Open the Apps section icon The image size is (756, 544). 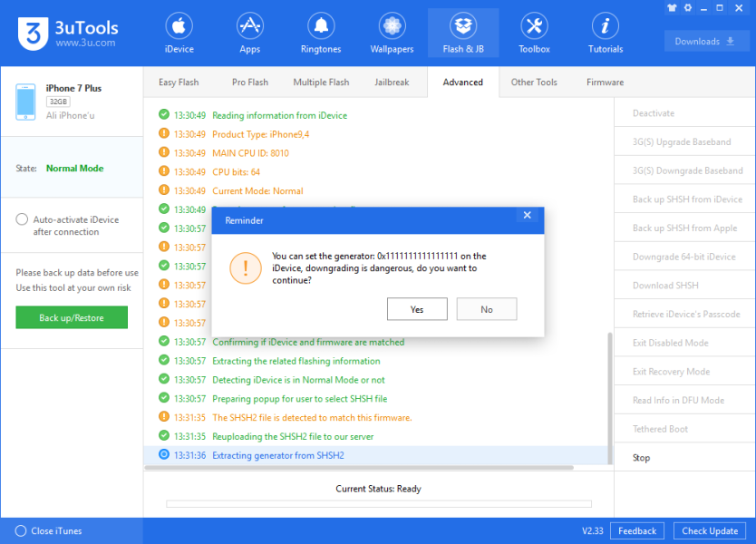point(249,25)
